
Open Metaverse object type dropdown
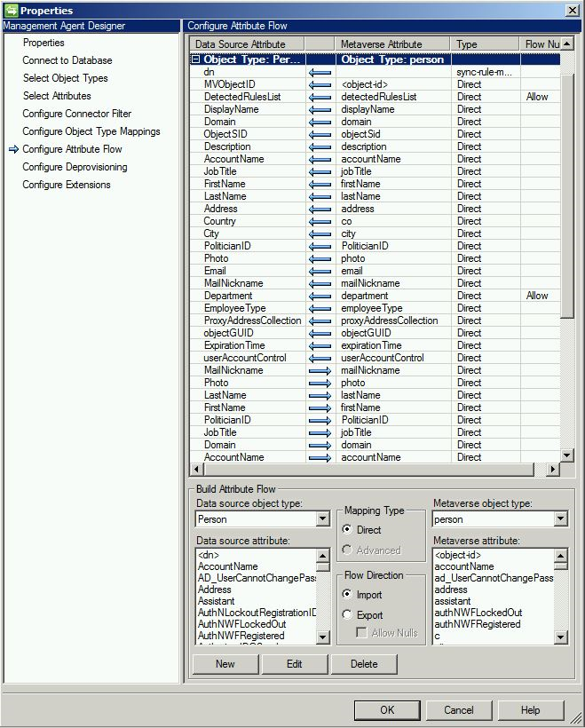click(x=560, y=519)
